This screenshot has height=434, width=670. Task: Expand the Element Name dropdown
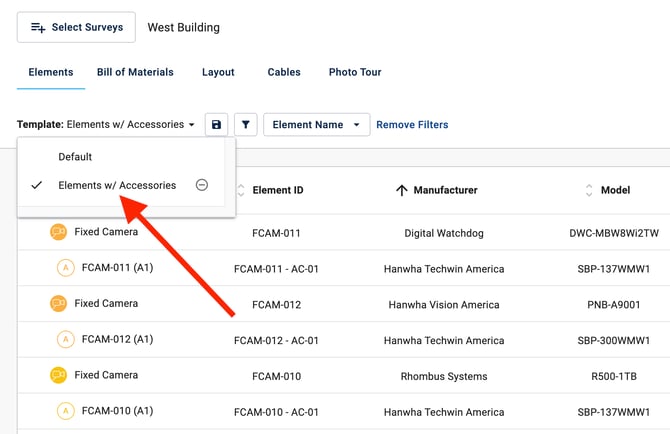coord(316,125)
